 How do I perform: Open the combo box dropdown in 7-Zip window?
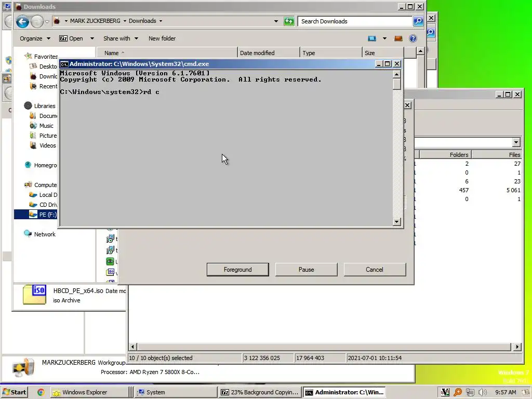[516, 142]
